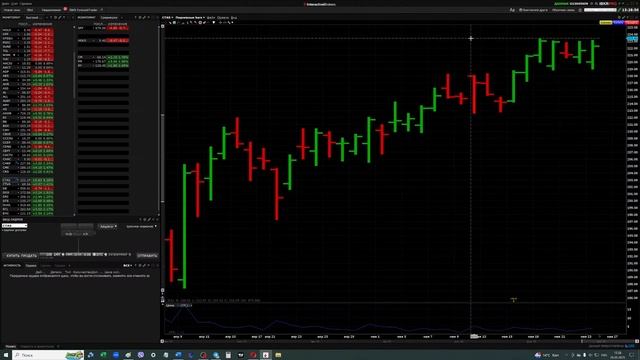Click the symbol input field in order entry
This screenshot has height=360, width=640.
[x=14, y=226]
